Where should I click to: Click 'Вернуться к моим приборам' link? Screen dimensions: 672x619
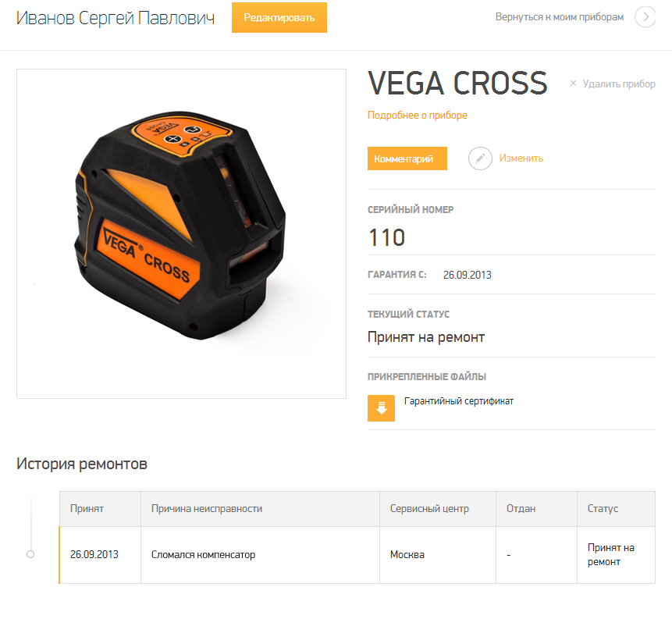click(x=560, y=17)
